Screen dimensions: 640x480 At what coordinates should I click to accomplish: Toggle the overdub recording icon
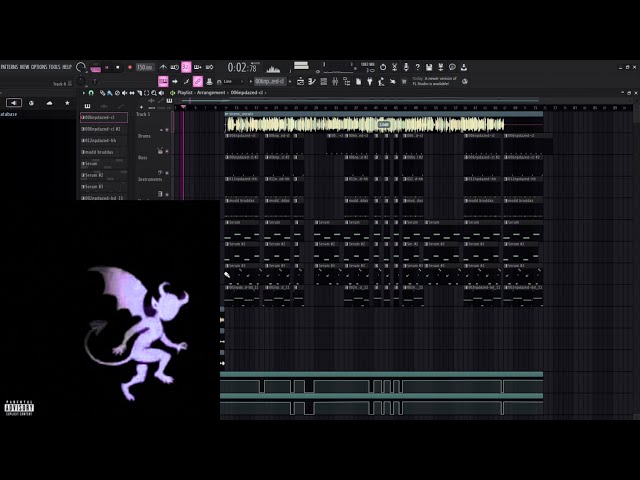click(198, 67)
